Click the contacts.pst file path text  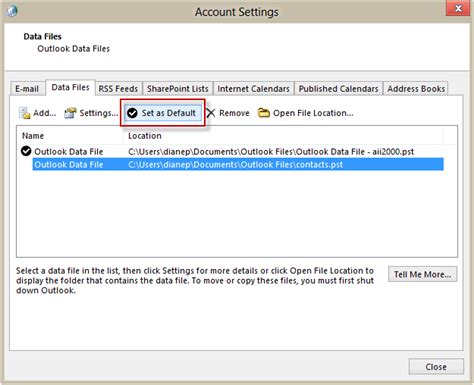(x=235, y=164)
